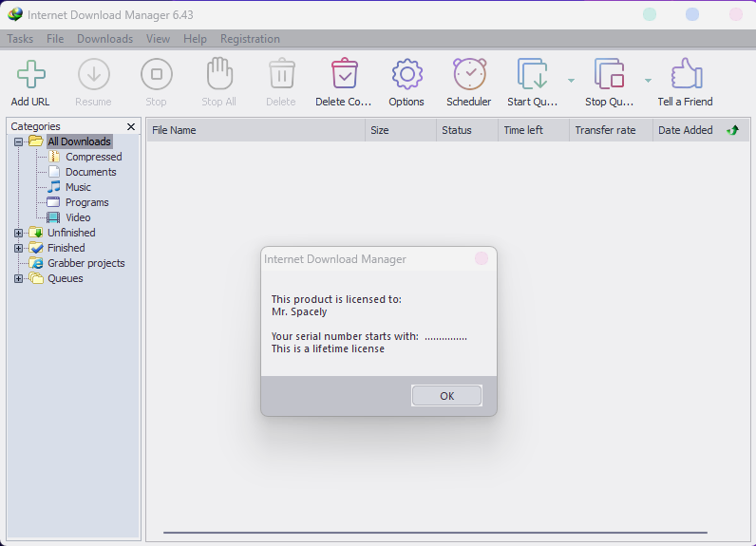This screenshot has height=546, width=756.
Task: Select the Queues category
Action: 66,278
